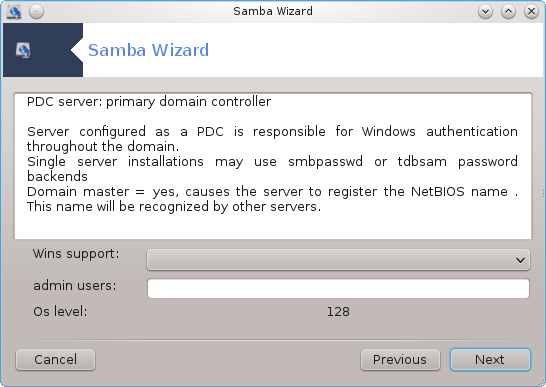The width and height of the screenshot is (546, 387).
Task: Close the Samba Wizard window
Action: [531, 11]
